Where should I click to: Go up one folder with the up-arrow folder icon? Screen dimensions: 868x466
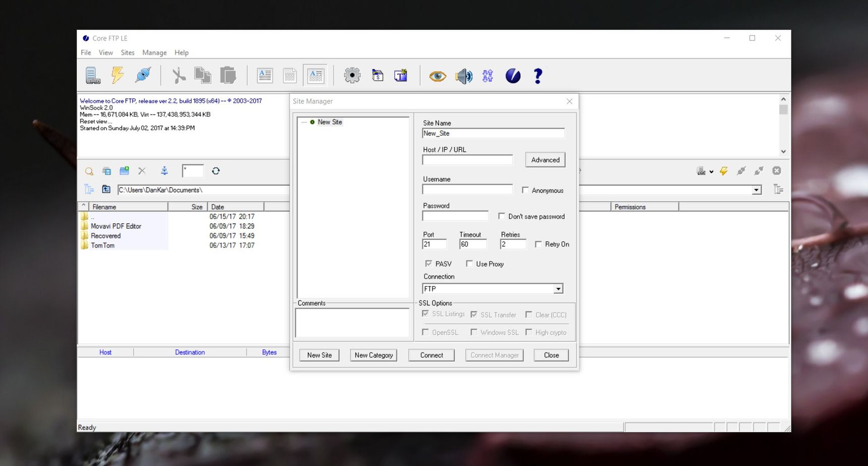click(106, 189)
